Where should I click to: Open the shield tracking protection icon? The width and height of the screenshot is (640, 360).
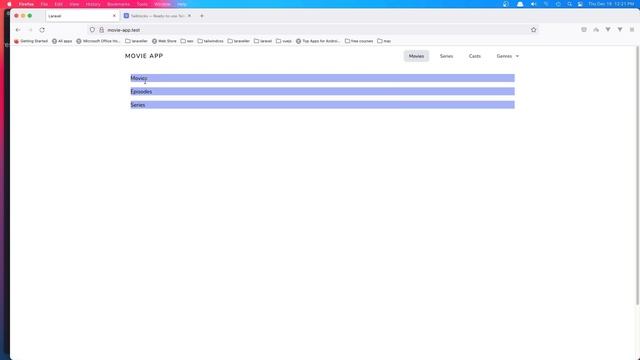[92, 30]
